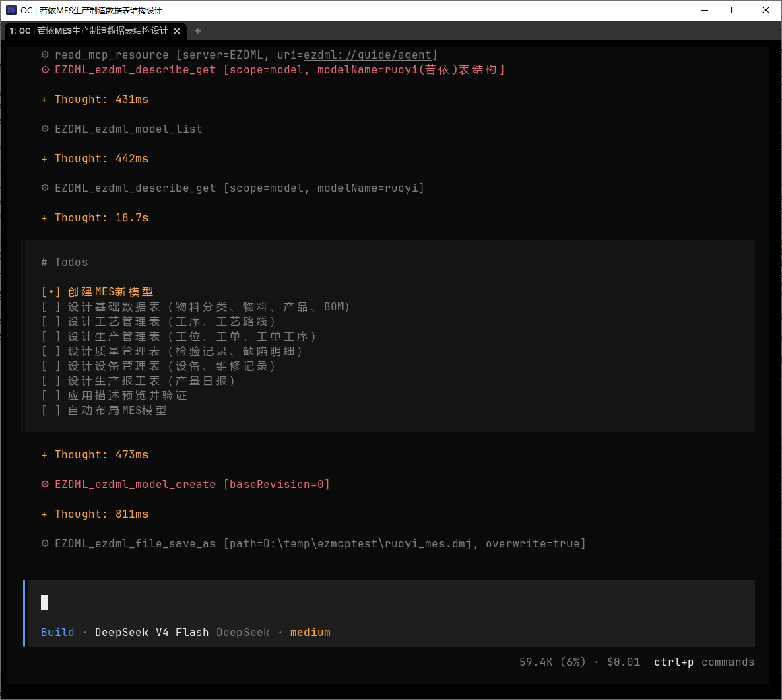Expand the Thought: 442ms entry
The height and width of the screenshot is (700, 782).
point(95,158)
